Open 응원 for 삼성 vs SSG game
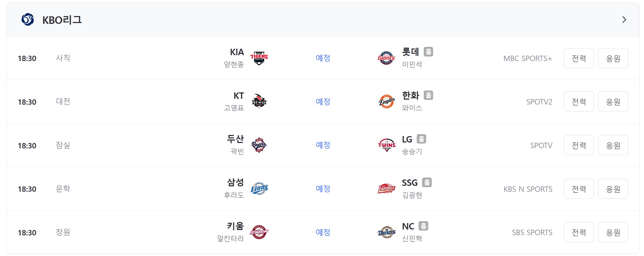Image resolution: width=644 pixels, height=256 pixels. [x=613, y=189]
